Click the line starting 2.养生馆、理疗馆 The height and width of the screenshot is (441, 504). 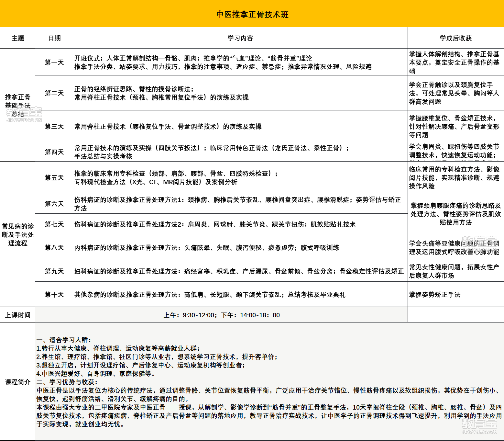[157, 357]
